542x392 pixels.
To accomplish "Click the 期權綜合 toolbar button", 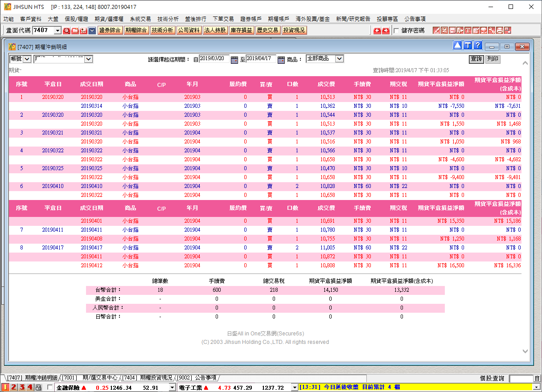I will pos(136,30).
